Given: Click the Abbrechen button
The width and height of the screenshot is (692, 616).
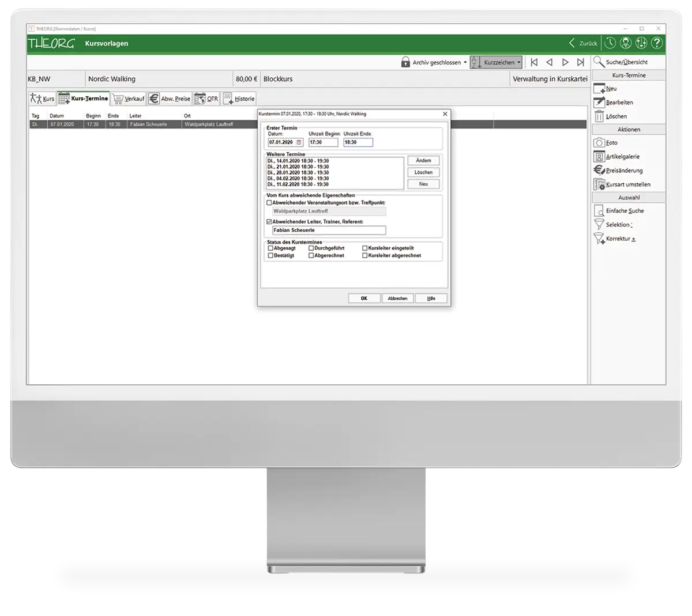Looking at the screenshot, I should tap(397, 298).
